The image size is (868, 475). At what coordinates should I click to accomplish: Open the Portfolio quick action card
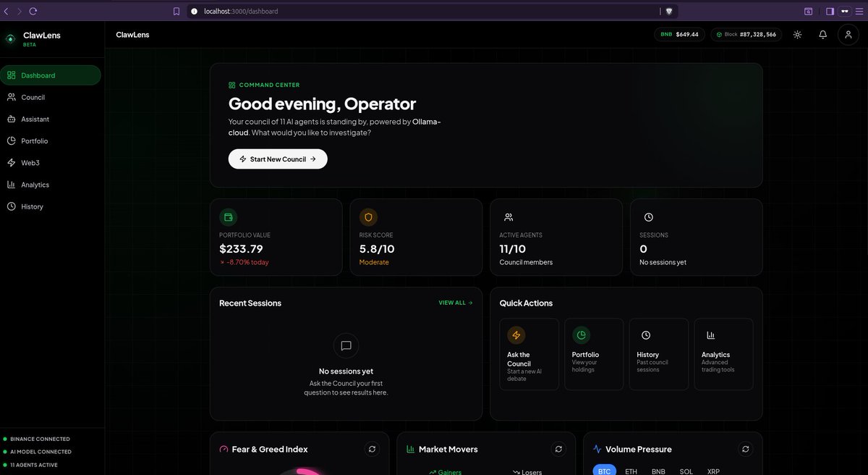594,354
